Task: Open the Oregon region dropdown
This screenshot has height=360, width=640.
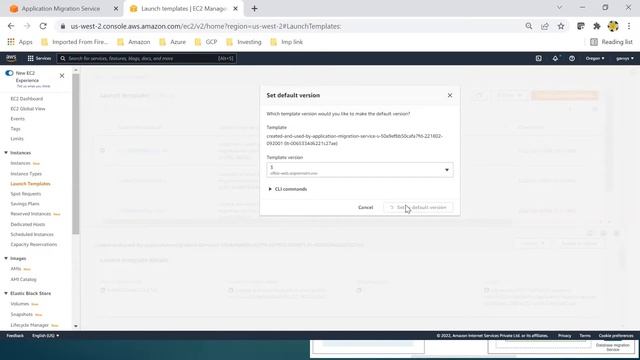Action: tap(595, 58)
